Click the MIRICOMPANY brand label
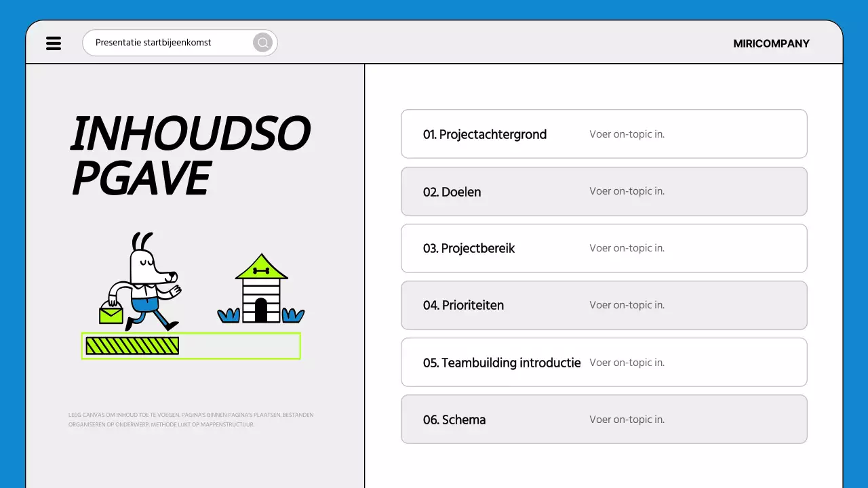 [x=771, y=43]
